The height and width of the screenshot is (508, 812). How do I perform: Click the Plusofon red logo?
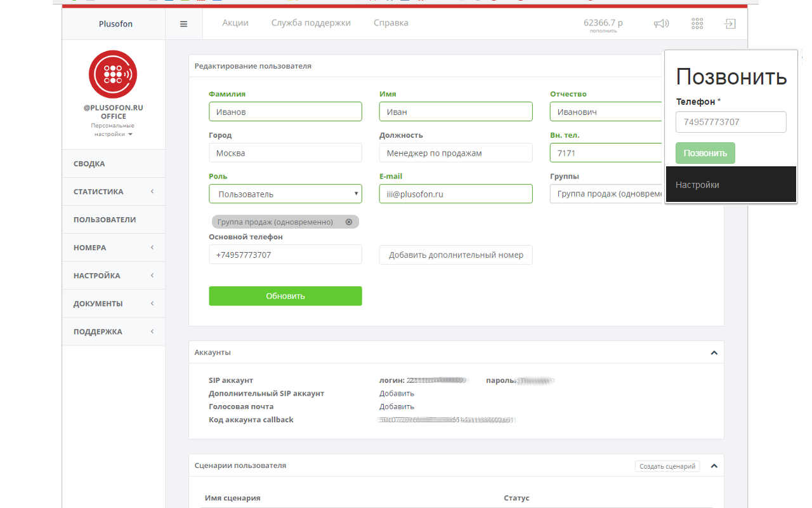click(x=113, y=74)
